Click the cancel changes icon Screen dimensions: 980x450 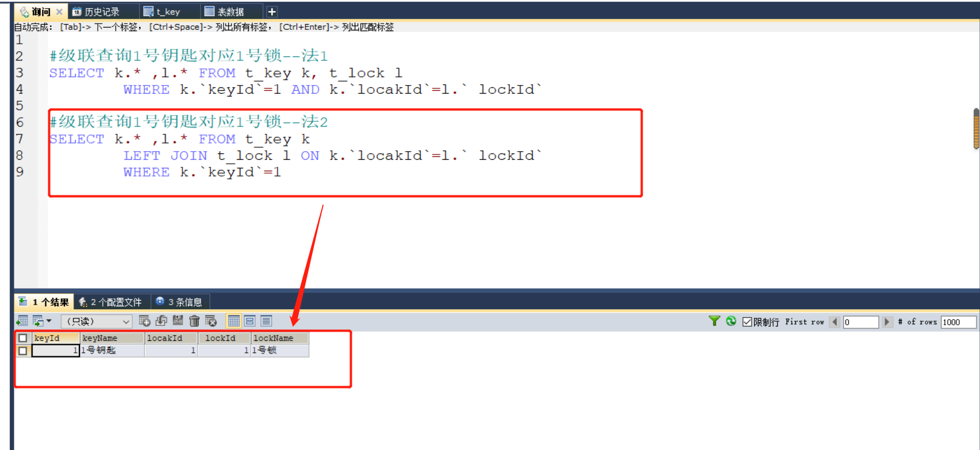point(211,321)
